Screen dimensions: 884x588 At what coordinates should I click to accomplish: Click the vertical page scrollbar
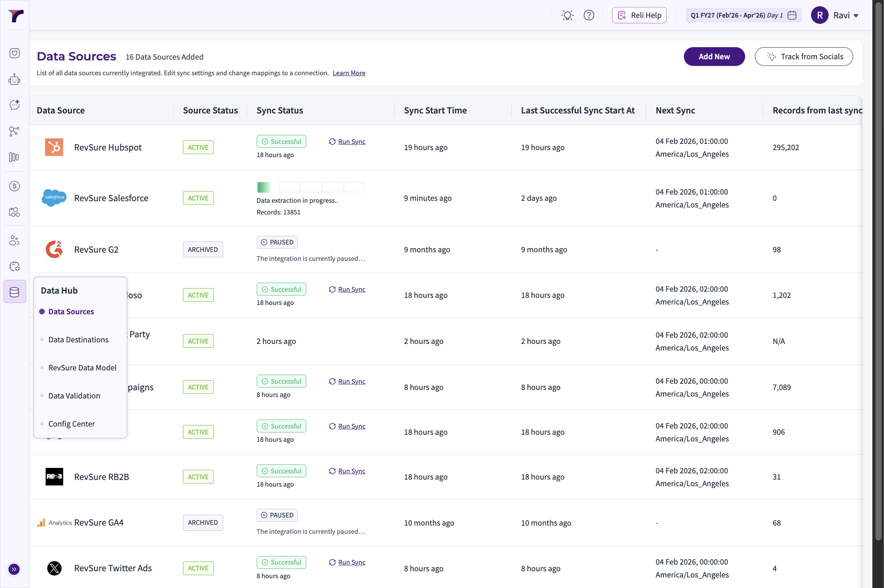tap(878, 273)
